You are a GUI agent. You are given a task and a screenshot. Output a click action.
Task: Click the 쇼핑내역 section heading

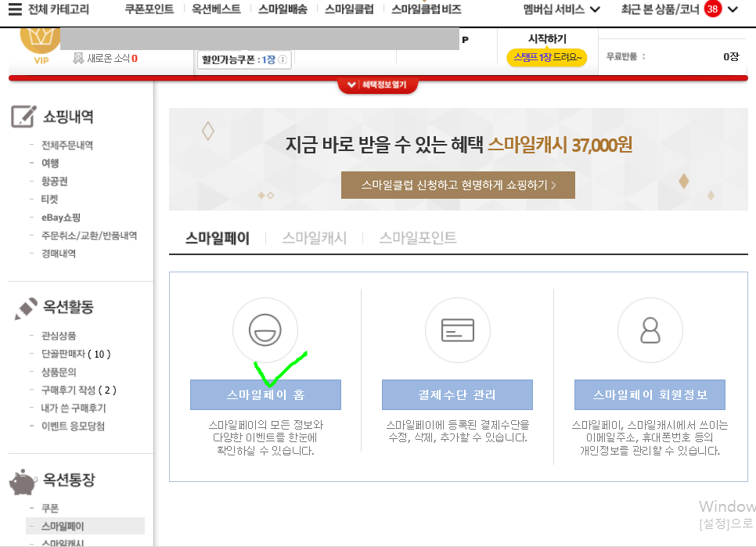(68, 117)
